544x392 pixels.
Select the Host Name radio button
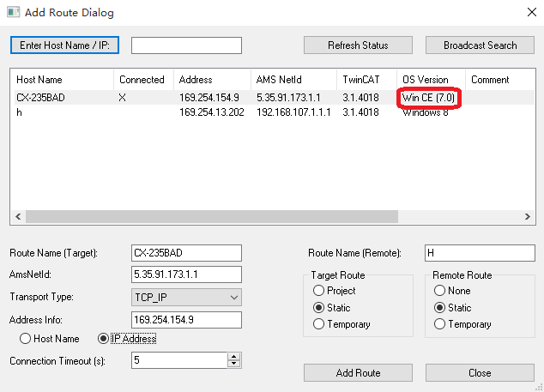click(26, 339)
